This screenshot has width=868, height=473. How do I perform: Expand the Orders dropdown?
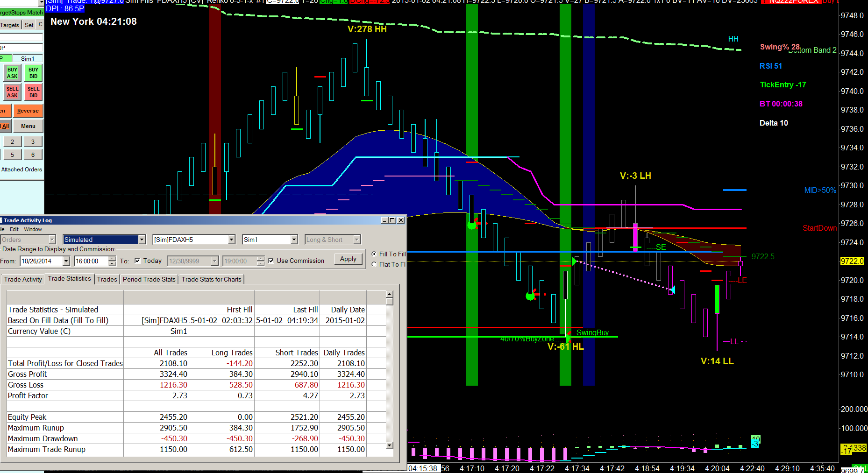[52, 240]
